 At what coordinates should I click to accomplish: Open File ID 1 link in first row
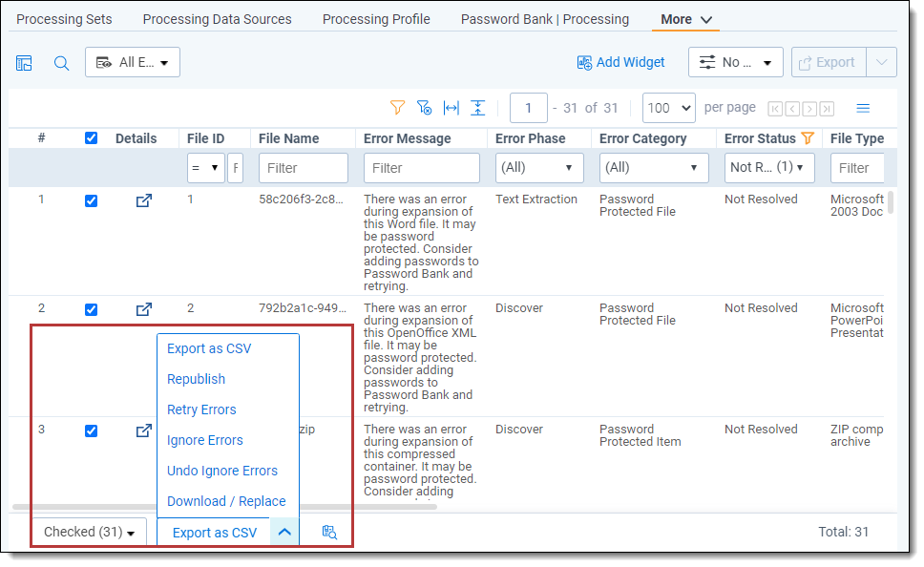coord(190,199)
